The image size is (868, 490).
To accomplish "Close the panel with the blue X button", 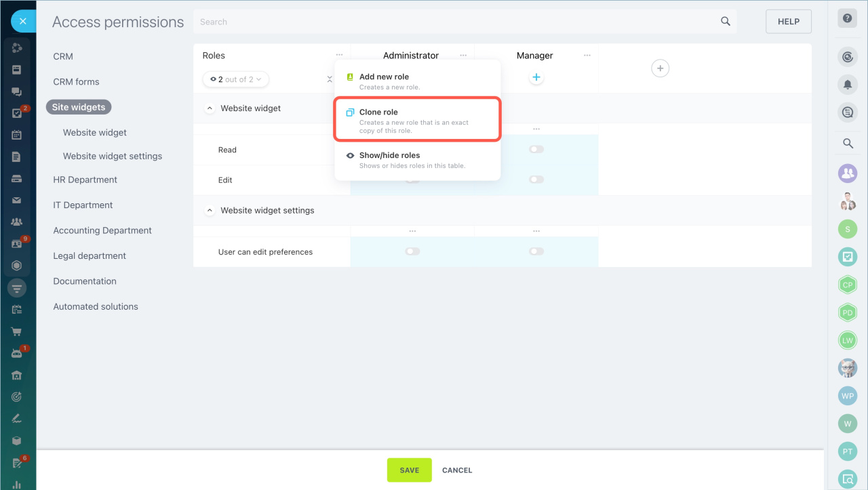I will (x=23, y=22).
